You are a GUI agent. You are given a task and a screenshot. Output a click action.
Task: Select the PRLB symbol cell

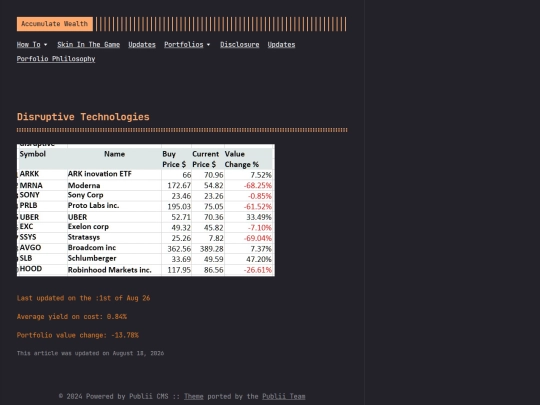(x=28, y=206)
